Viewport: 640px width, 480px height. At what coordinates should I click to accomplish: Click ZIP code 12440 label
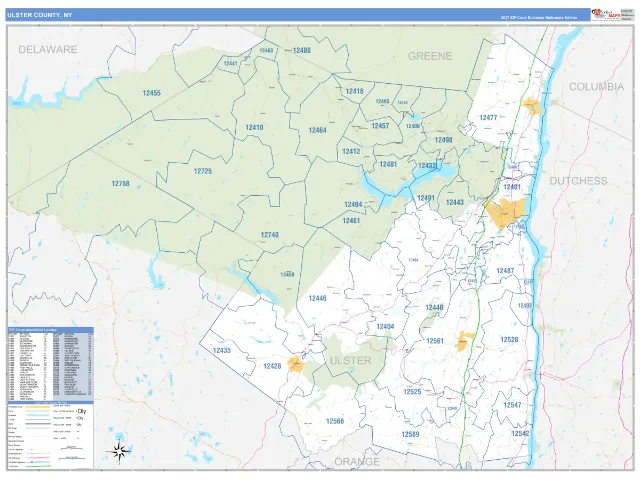434,307
